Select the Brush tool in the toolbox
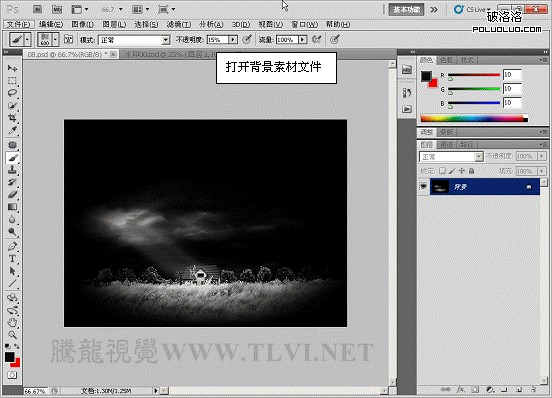Screen dimensions: 552x398 12,158
